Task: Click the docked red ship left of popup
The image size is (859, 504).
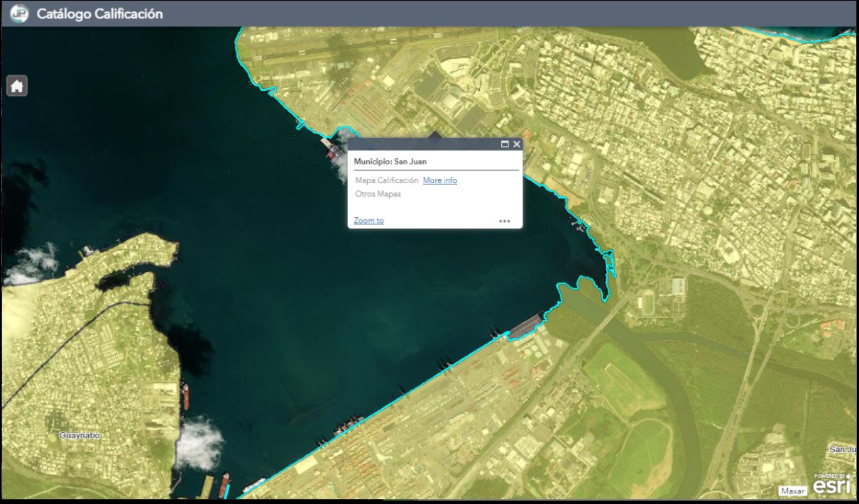Action: (332, 151)
